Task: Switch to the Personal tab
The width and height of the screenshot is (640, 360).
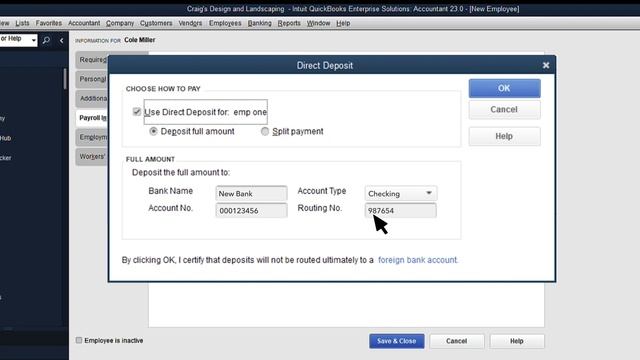Action: click(x=92, y=79)
